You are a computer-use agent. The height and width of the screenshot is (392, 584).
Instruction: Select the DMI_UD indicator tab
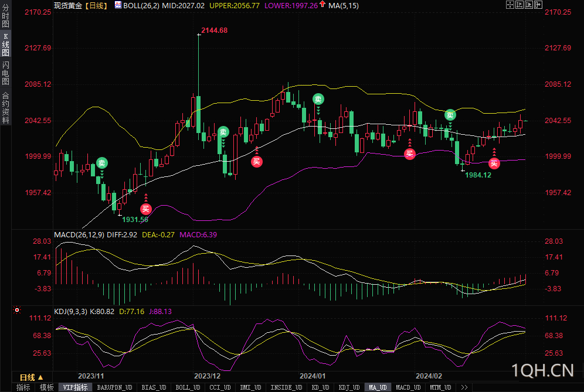[x=250, y=387]
